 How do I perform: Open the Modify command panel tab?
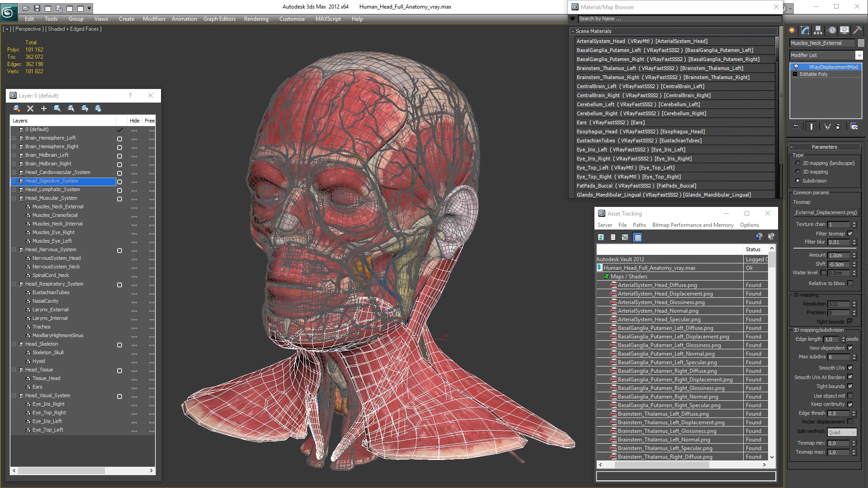[x=805, y=30]
